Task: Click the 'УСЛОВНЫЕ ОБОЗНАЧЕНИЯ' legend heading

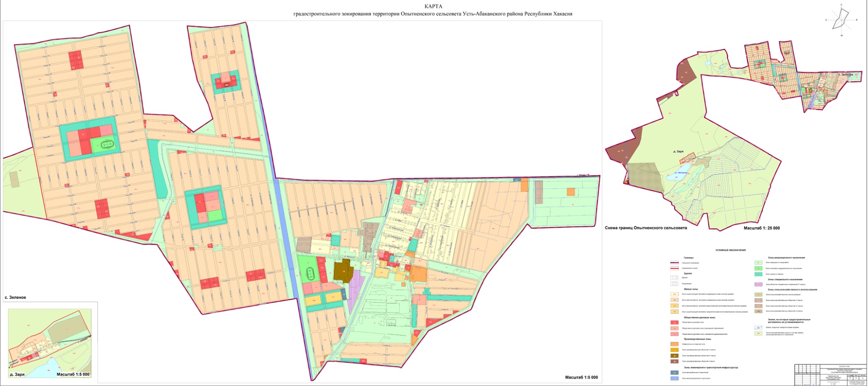Action: click(730, 250)
